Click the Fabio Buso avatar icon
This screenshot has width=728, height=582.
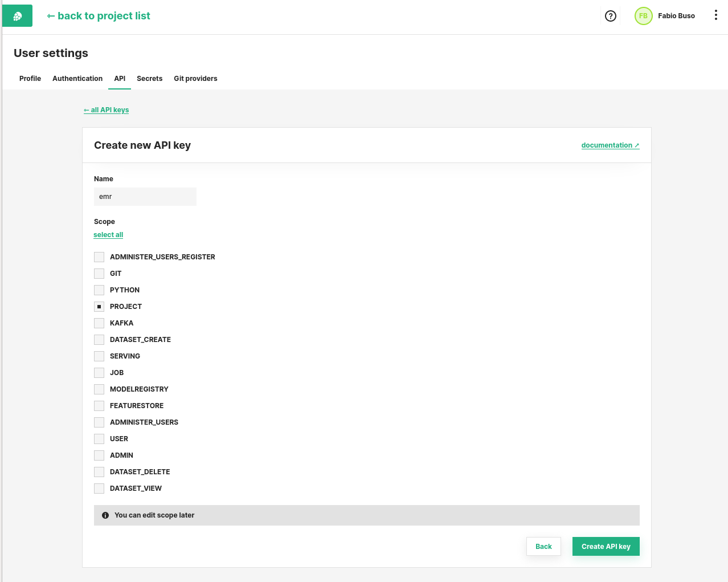tap(643, 16)
